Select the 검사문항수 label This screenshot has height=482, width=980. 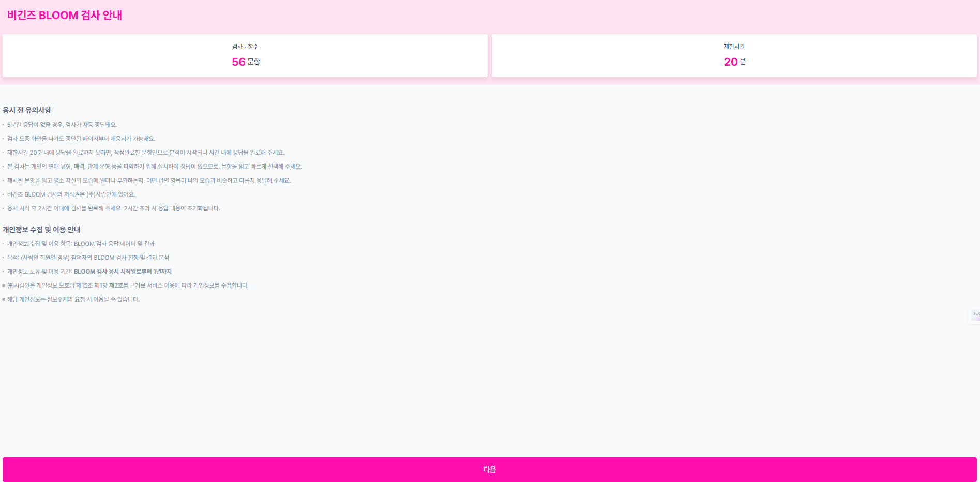click(245, 47)
